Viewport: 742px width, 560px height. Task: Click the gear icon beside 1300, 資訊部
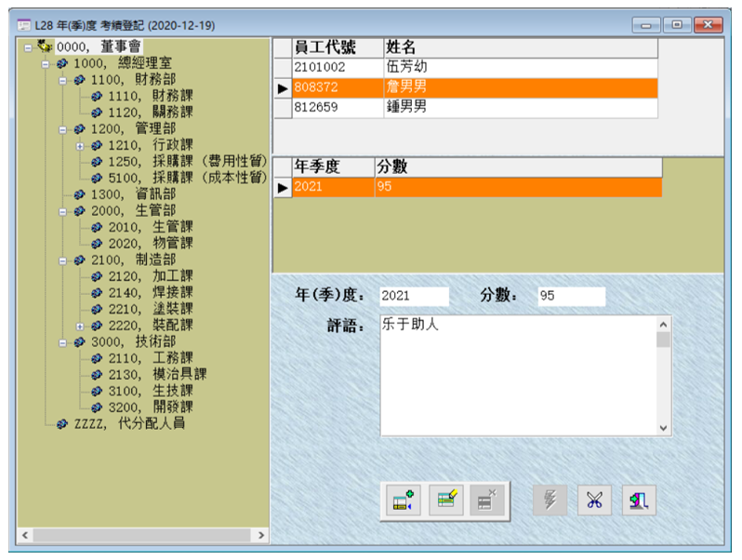(x=80, y=194)
